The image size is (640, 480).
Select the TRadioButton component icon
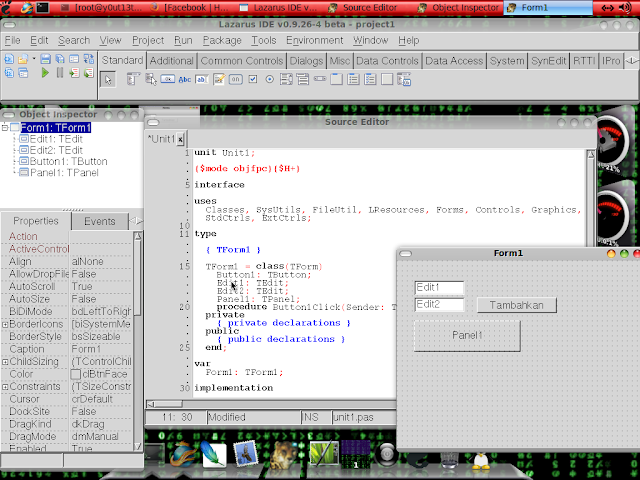(269, 79)
